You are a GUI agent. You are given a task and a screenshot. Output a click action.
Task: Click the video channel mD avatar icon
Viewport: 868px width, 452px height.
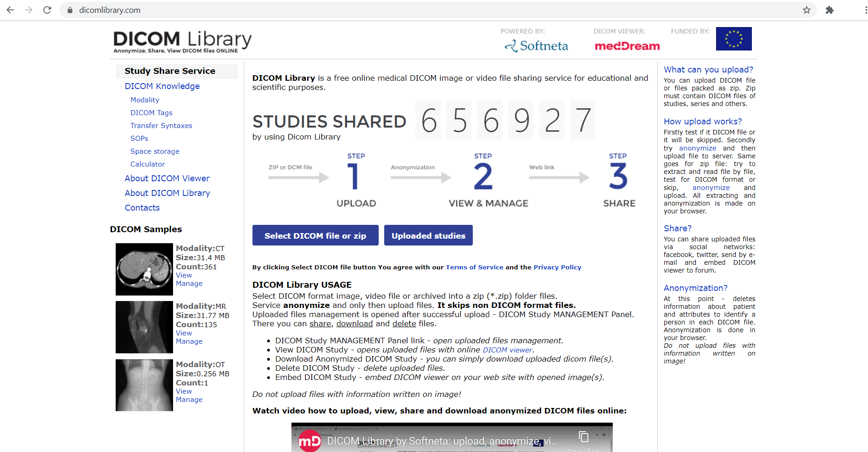click(310, 441)
